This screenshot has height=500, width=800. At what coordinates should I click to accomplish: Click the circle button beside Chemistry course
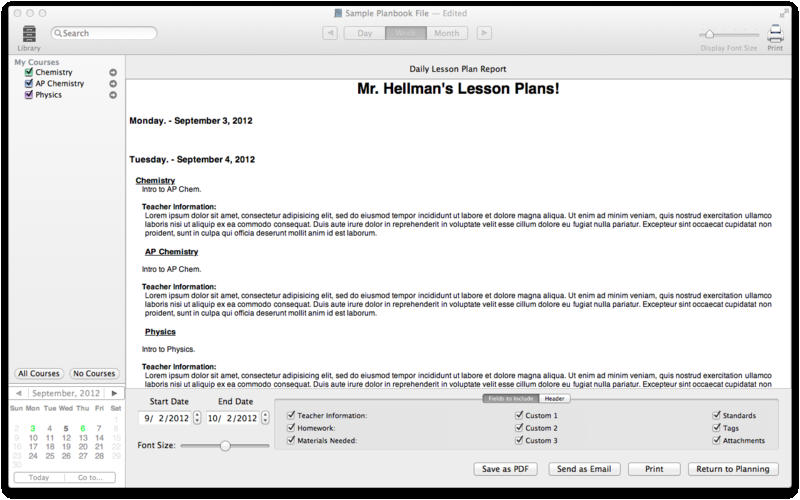[113, 72]
